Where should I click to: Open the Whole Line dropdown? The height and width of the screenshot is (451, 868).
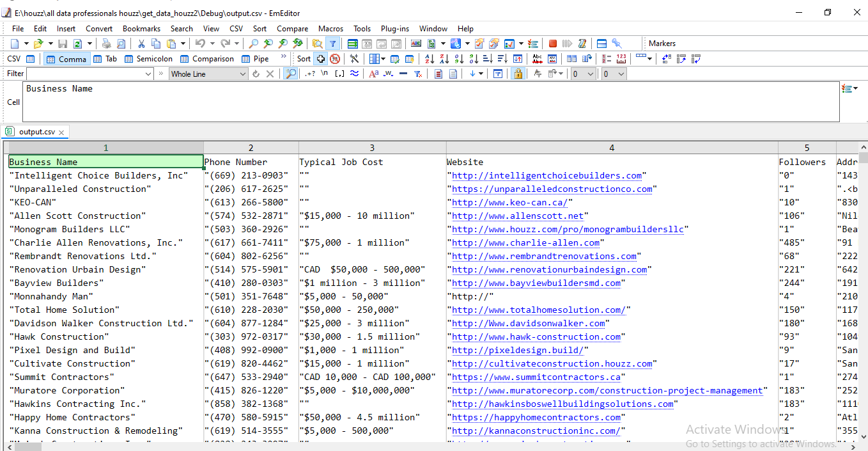click(x=243, y=73)
